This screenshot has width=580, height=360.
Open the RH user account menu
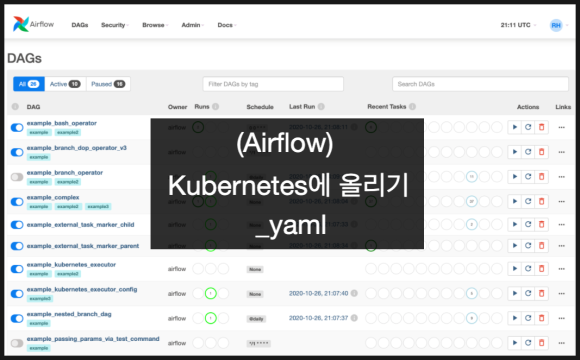coord(559,25)
